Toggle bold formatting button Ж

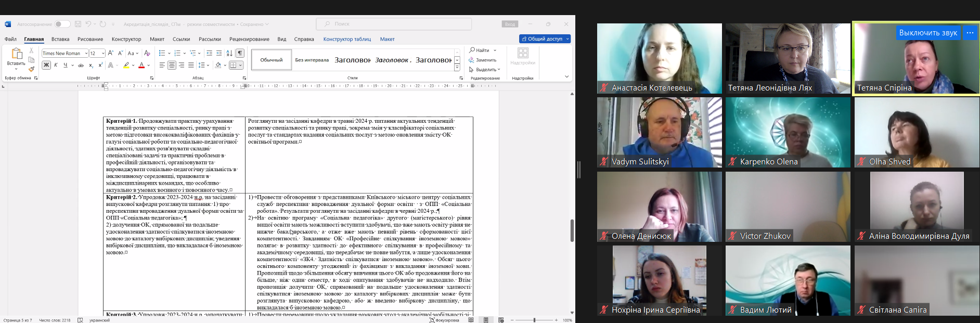pyautogui.click(x=46, y=66)
